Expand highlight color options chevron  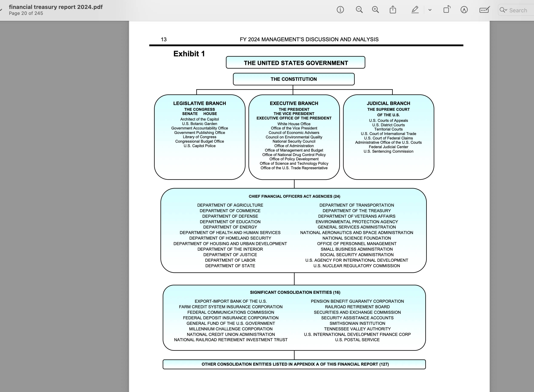click(430, 10)
